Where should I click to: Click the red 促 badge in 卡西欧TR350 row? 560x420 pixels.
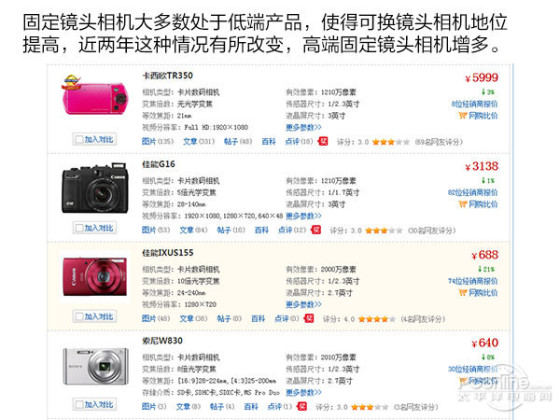323,141
